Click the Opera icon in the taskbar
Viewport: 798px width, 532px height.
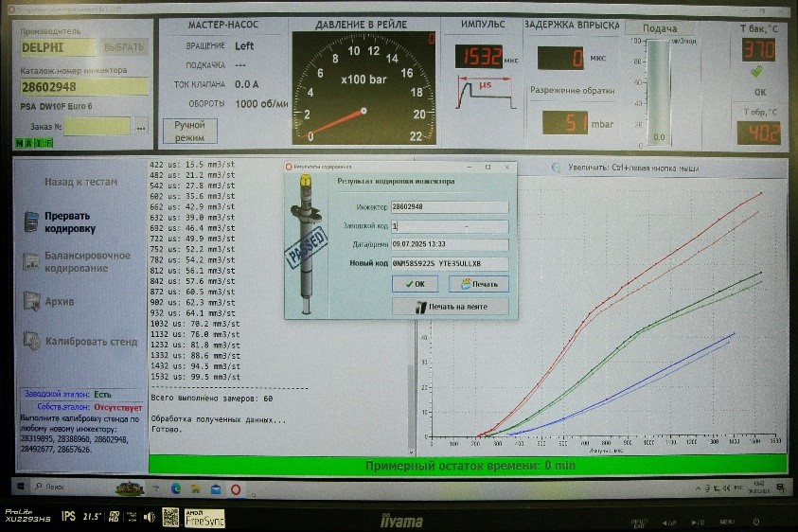236,488
